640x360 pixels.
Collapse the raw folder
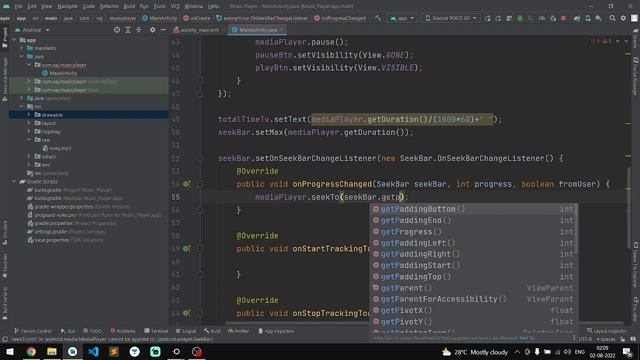coord(29,140)
